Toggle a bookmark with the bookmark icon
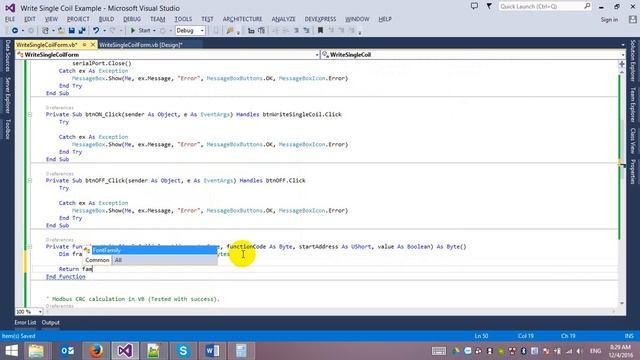Screen dimensions: 640x360 point(320,31)
